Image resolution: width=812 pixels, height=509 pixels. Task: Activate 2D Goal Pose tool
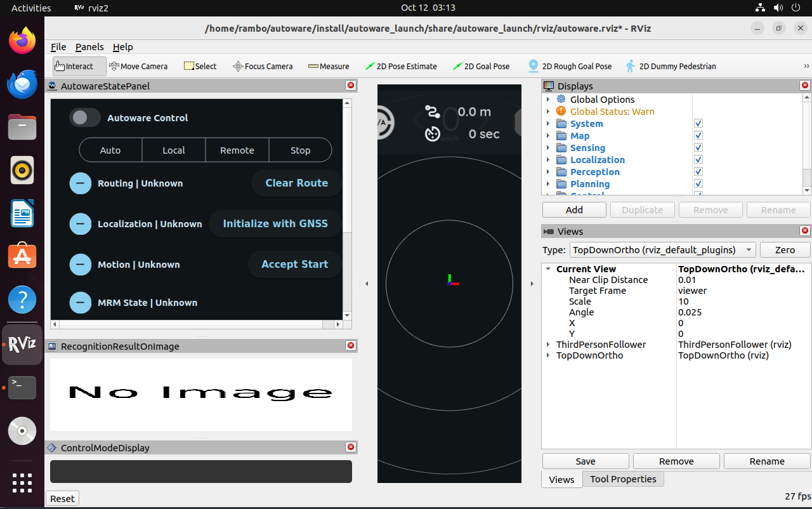point(481,66)
